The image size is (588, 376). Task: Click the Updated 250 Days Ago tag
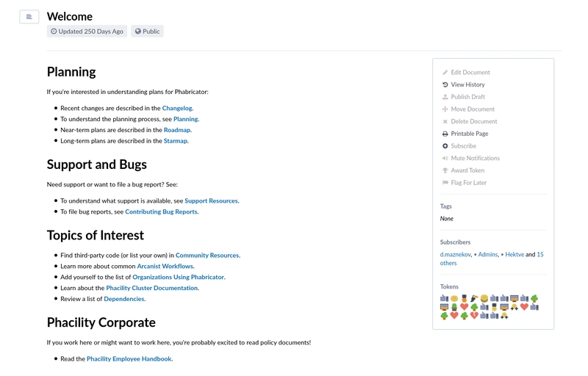[87, 32]
